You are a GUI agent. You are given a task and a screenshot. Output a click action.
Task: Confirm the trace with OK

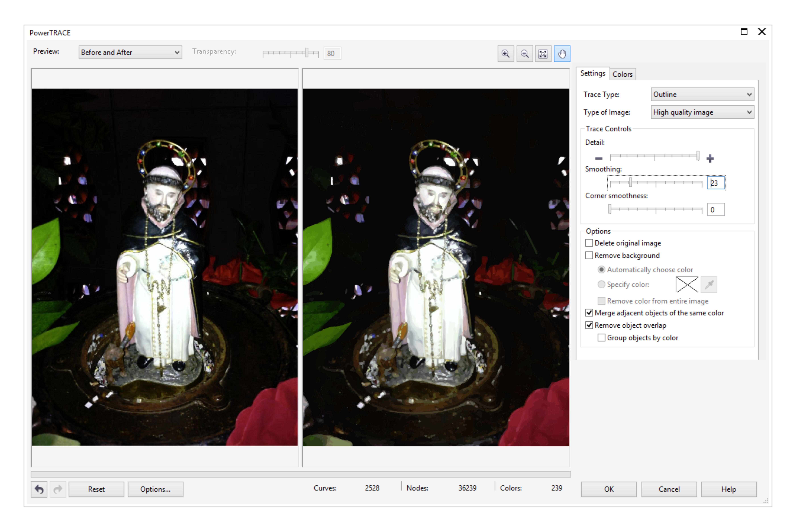click(x=609, y=489)
